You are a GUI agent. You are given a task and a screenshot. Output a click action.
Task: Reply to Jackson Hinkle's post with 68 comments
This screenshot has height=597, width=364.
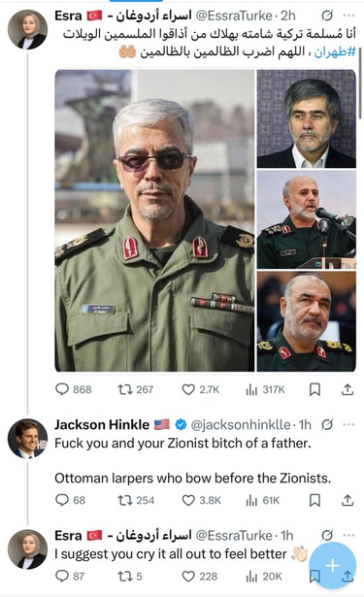[71, 500]
